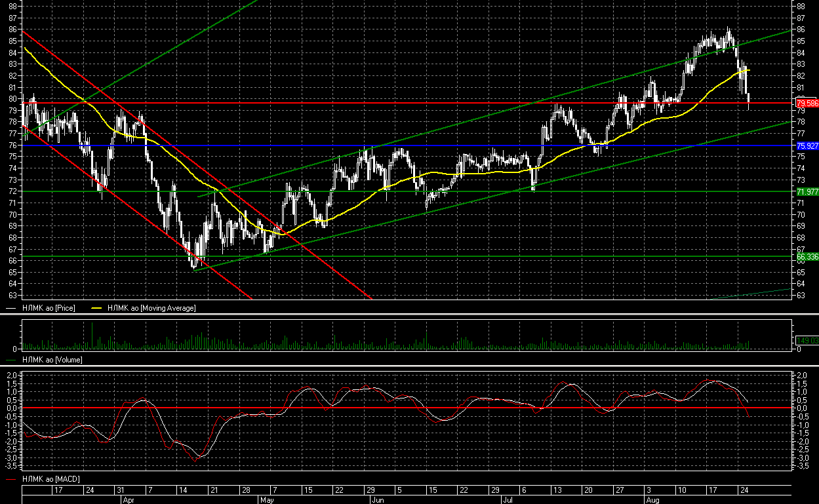Click the Aug month label on timeline

click(x=652, y=499)
